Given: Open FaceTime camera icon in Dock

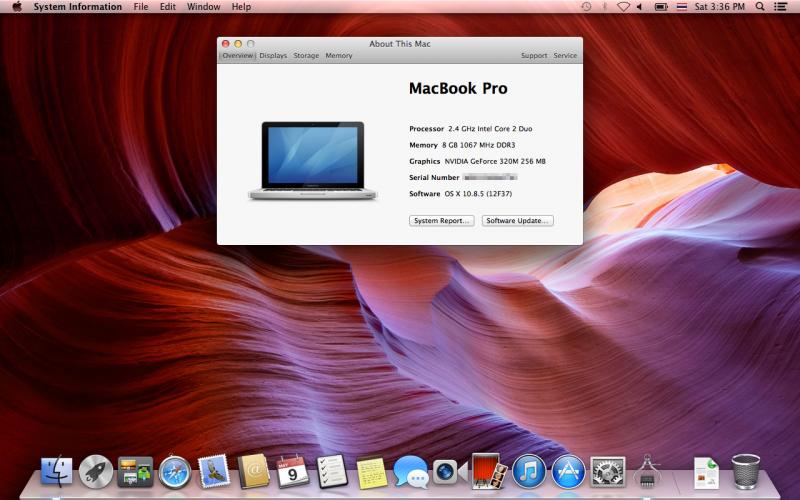Looking at the screenshot, I should [x=450, y=472].
